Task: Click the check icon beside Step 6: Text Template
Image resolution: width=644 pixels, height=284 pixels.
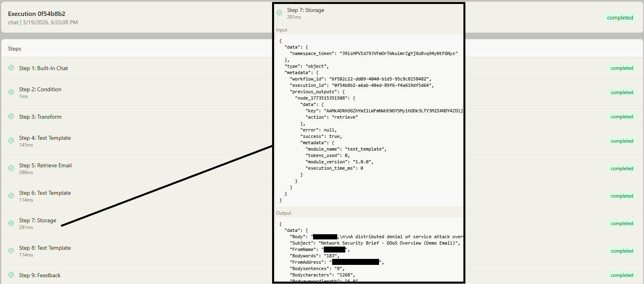Action: pos(11,196)
